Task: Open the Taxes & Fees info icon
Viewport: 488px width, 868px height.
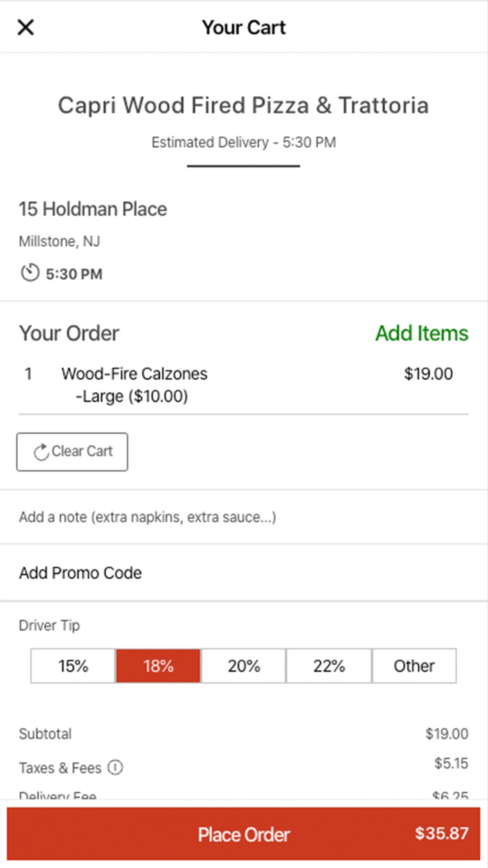Action: pos(116,767)
